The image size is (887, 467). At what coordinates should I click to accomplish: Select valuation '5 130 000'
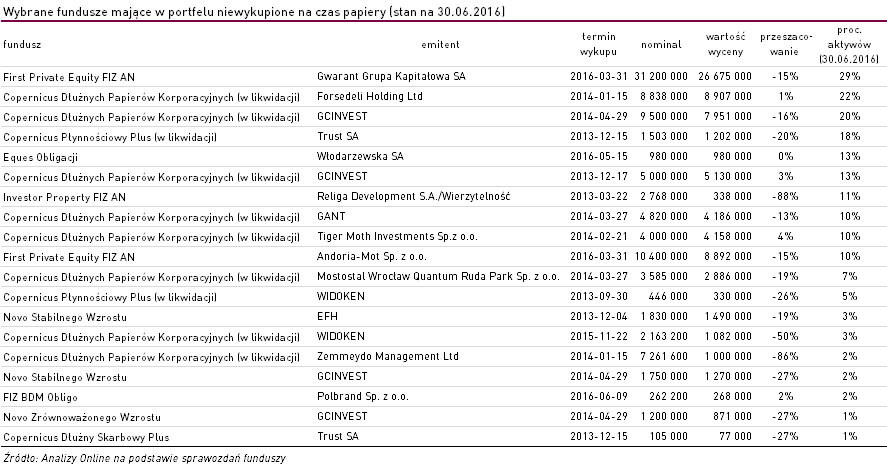pos(728,176)
